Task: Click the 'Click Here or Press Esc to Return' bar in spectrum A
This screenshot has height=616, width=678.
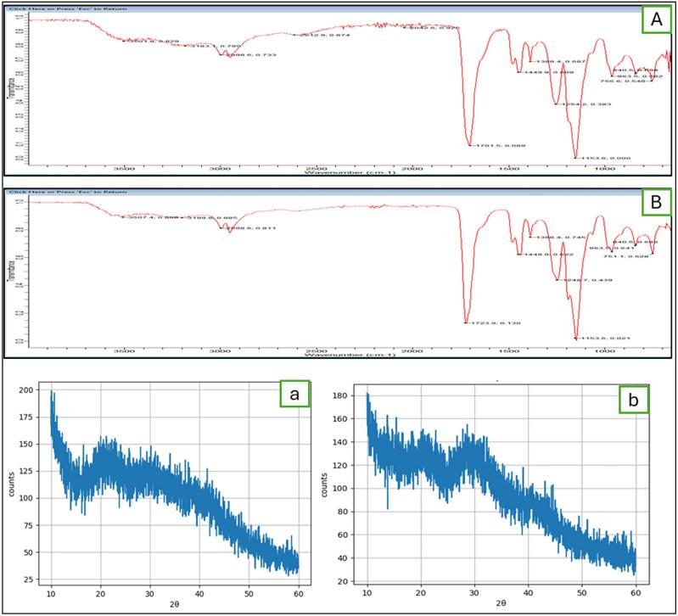Action: [x=51, y=9]
